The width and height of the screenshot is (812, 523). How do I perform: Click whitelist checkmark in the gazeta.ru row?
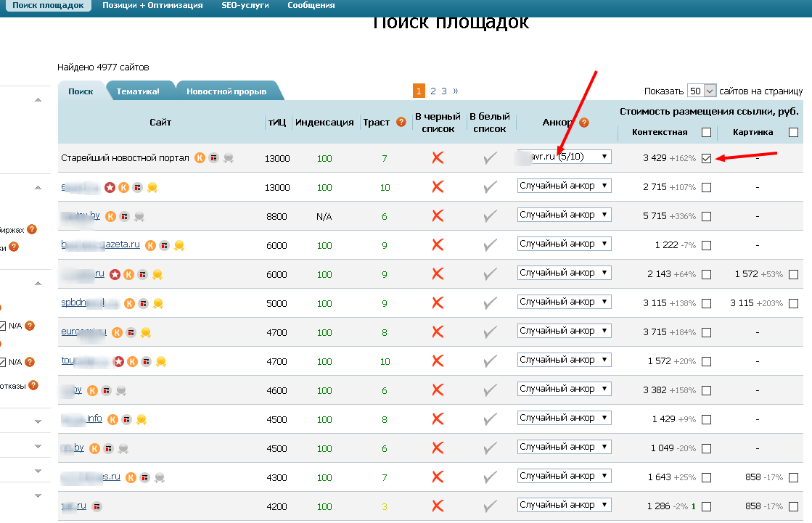[x=491, y=245]
